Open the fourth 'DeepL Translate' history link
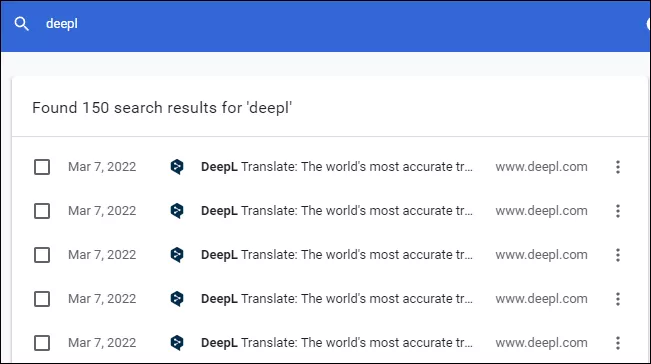Viewport: 651px width, 364px height. 337,299
